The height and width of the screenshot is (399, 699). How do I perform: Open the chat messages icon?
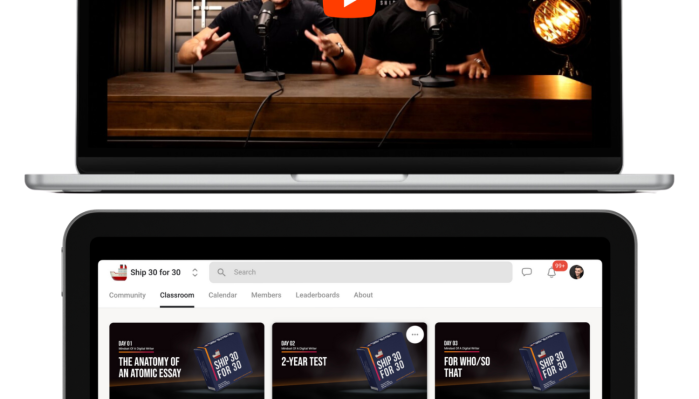[x=526, y=272]
